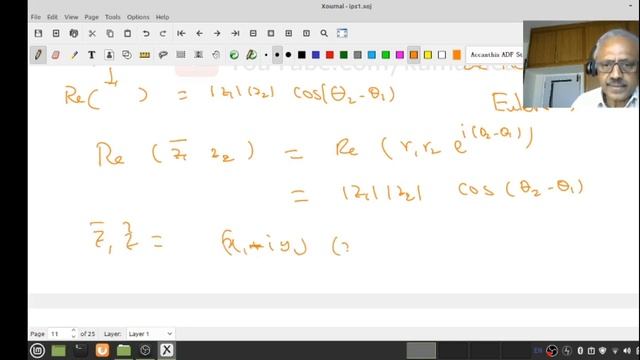Open the Accanthis ADF font selector

coord(495,55)
